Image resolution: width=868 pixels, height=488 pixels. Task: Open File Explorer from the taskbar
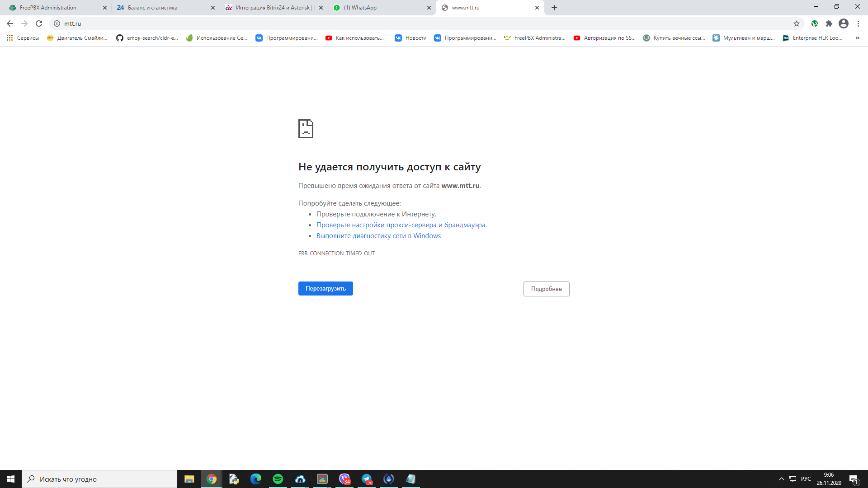click(189, 479)
